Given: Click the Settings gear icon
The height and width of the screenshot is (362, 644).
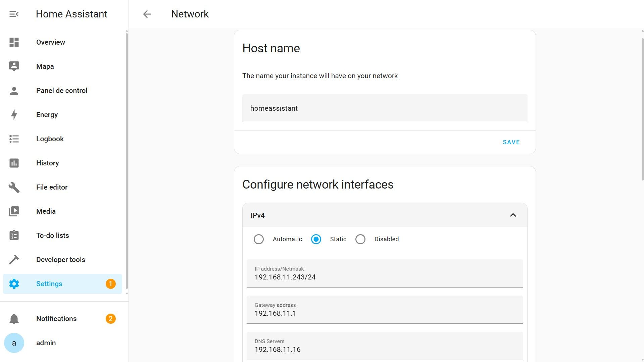Looking at the screenshot, I should 14,284.
